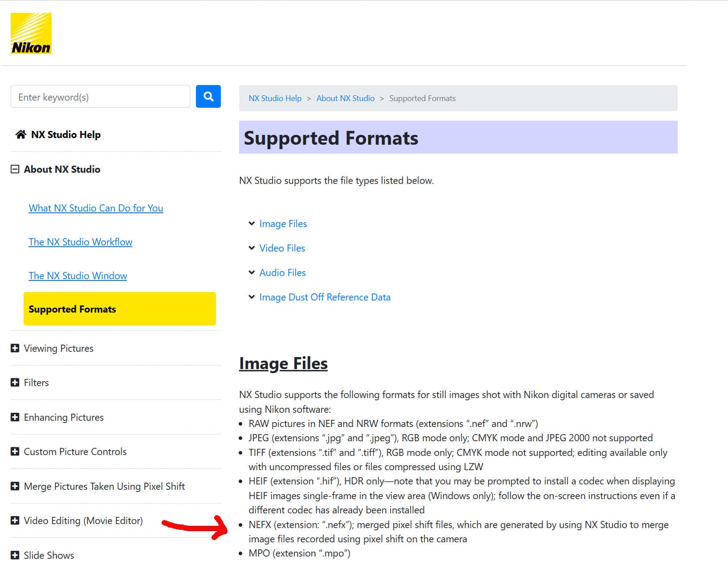The width and height of the screenshot is (728, 561).
Task: Click the MPO (extension ".mpo") bullet line
Action: (299, 553)
